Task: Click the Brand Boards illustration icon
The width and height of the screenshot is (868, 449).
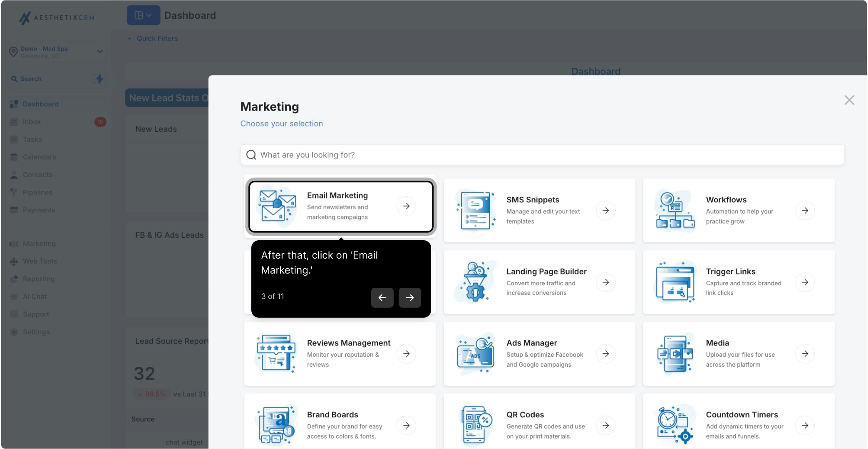Action: coord(277,425)
